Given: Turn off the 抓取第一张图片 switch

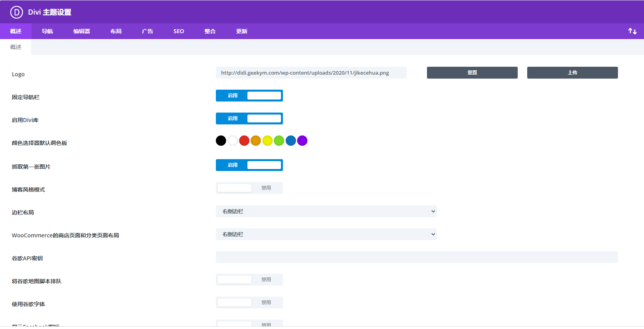Looking at the screenshot, I should 249,165.
